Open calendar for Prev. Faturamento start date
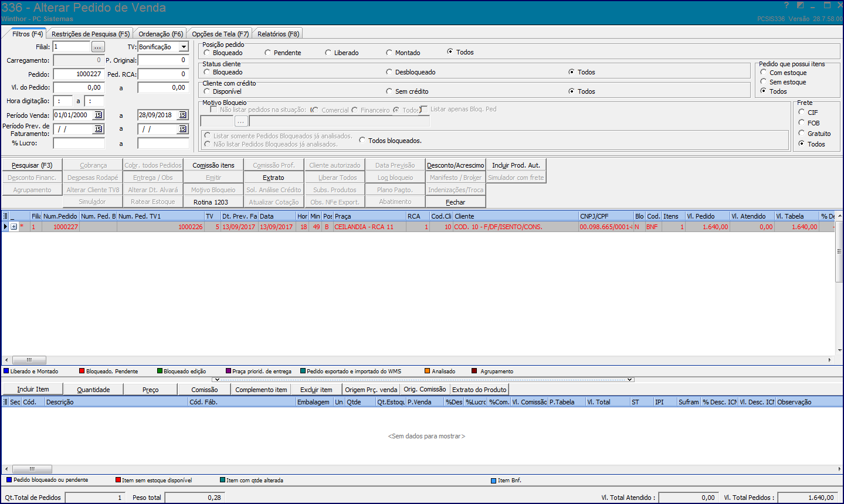The image size is (844, 504). pos(98,129)
